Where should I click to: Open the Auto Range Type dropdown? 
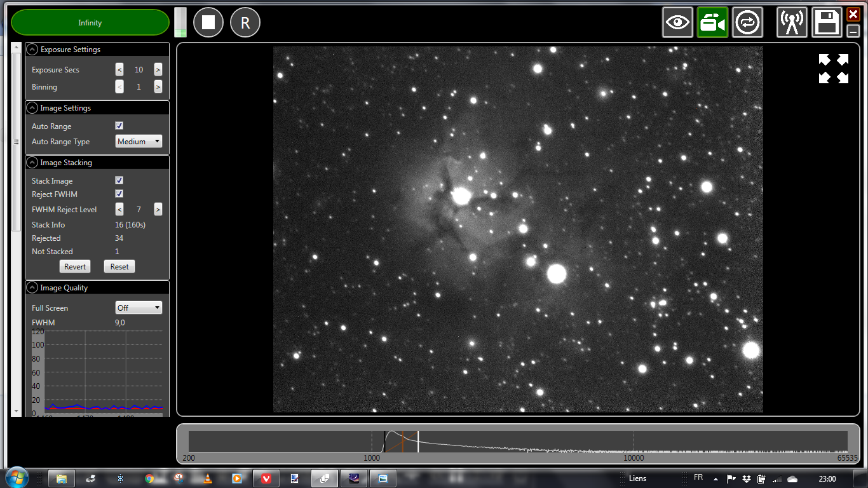(x=139, y=141)
